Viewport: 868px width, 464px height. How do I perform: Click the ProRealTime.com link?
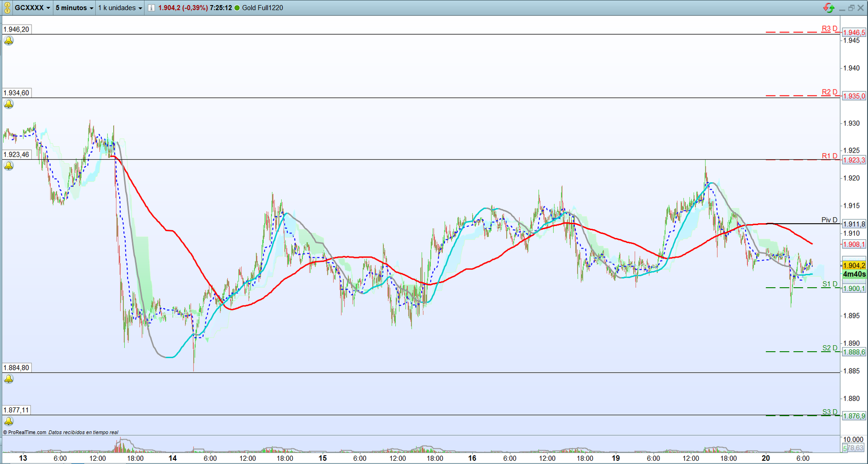point(27,432)
